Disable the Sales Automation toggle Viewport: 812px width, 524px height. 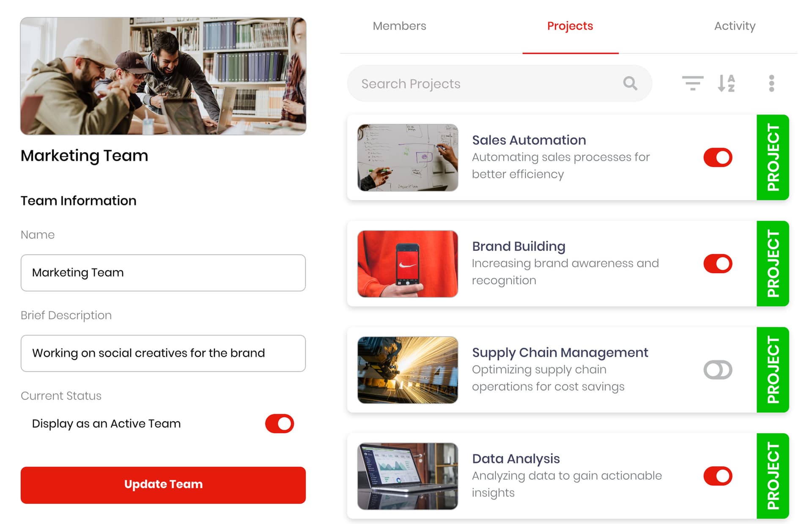[718, 157]
